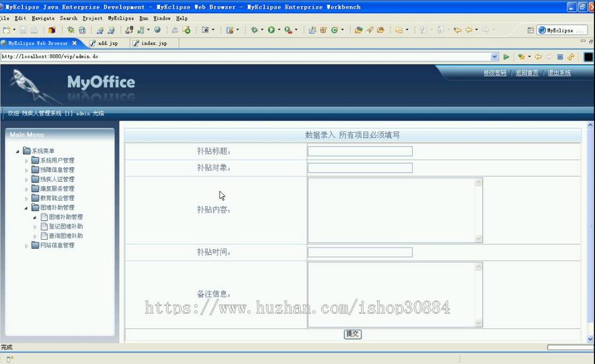Screen dimensions: 595x364
Task: Open the Project menu
Action: pos(92,18)
